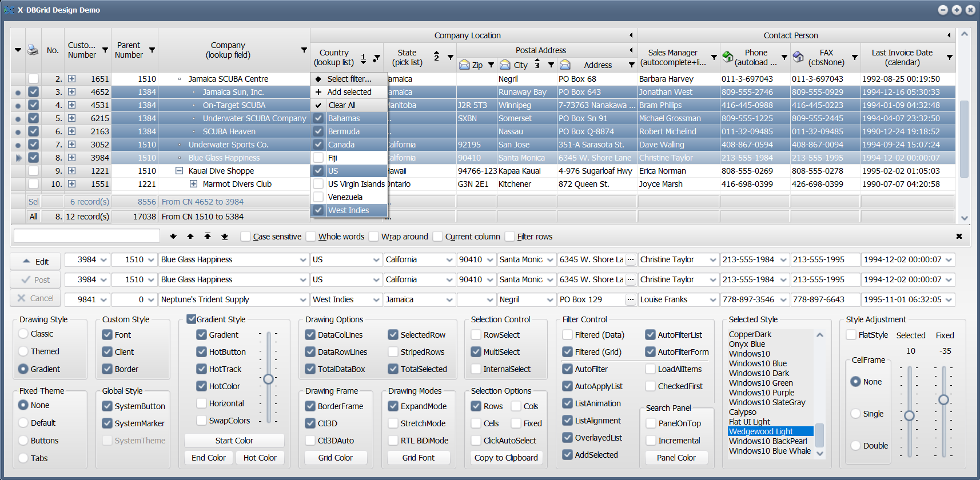Screen dimensions: 980x480
Task: Enable the Case sensitive checkbox
Action: (x=246, y=237)
